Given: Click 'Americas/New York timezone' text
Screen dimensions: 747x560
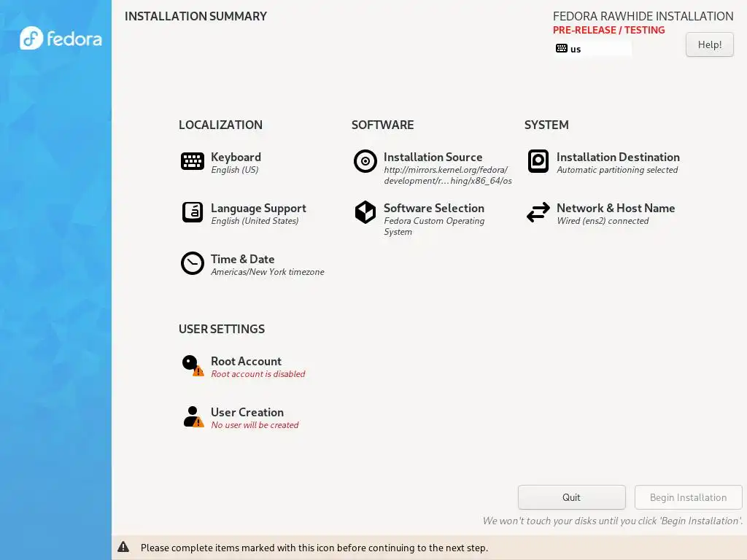Looking at the screenshot, I should [268, 272].
